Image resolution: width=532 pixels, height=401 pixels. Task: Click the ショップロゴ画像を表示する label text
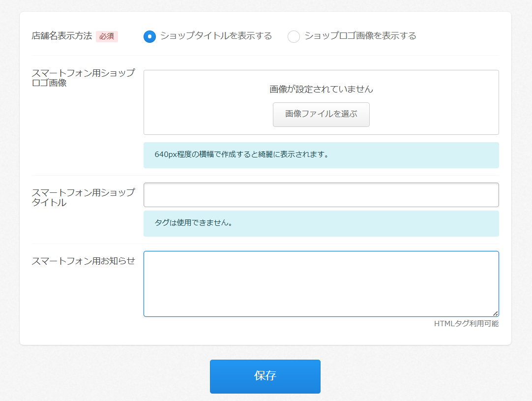click(360, 36)
